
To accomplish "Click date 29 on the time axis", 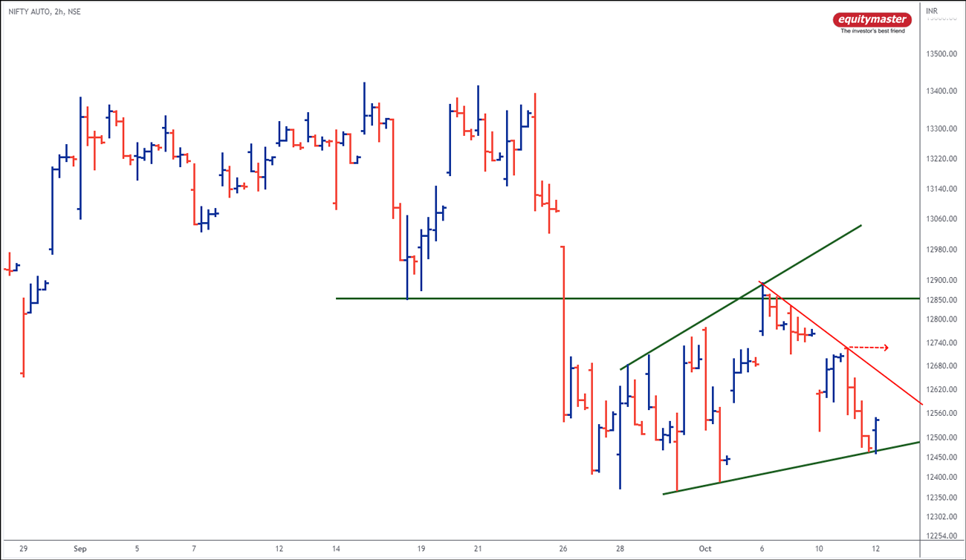I will click(24, 549).
